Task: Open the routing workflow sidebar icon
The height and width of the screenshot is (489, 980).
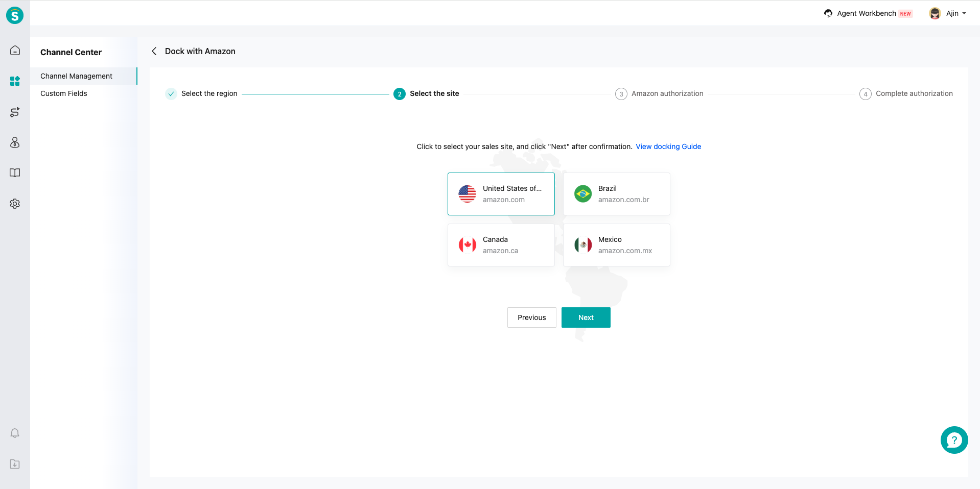Action: coord(15,112)
